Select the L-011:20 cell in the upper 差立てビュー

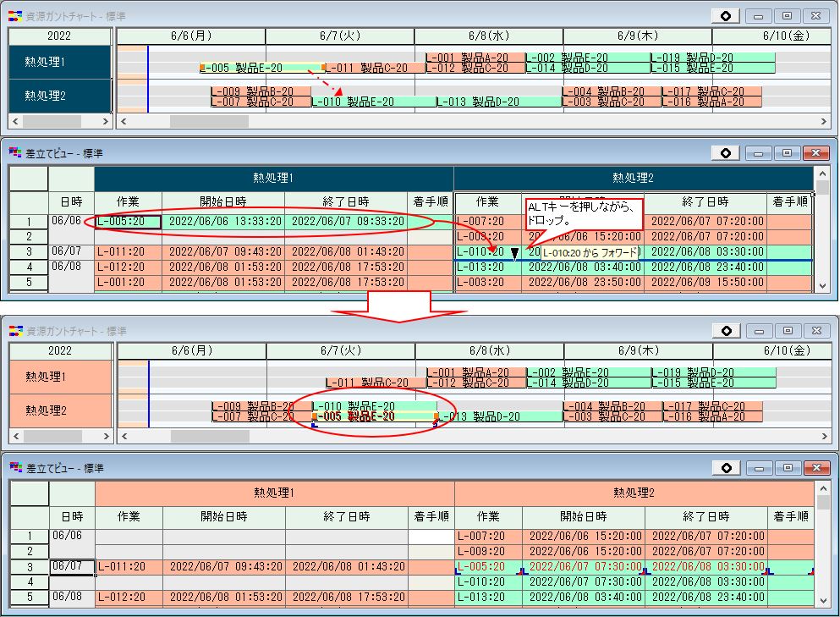point(129,252)
